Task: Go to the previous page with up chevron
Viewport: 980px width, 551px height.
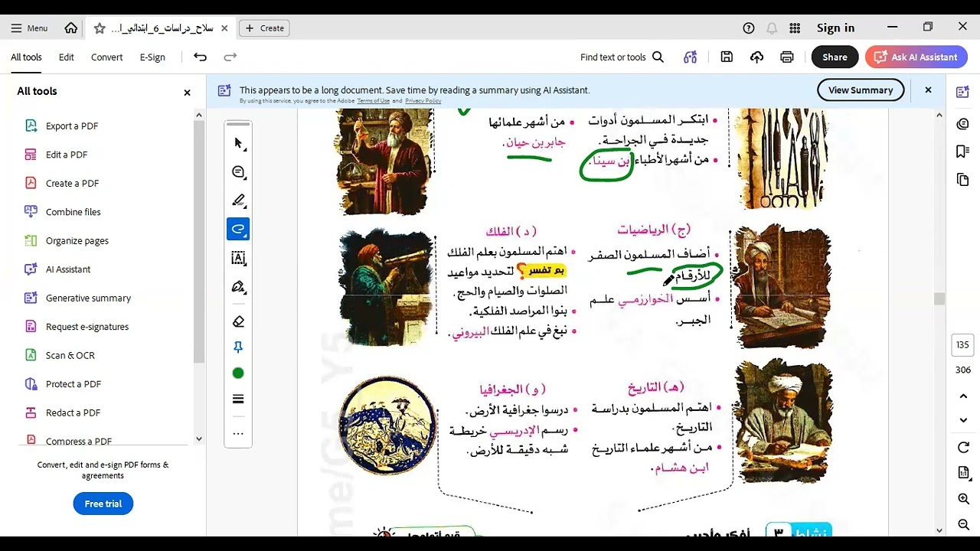Action: [964, 396]
